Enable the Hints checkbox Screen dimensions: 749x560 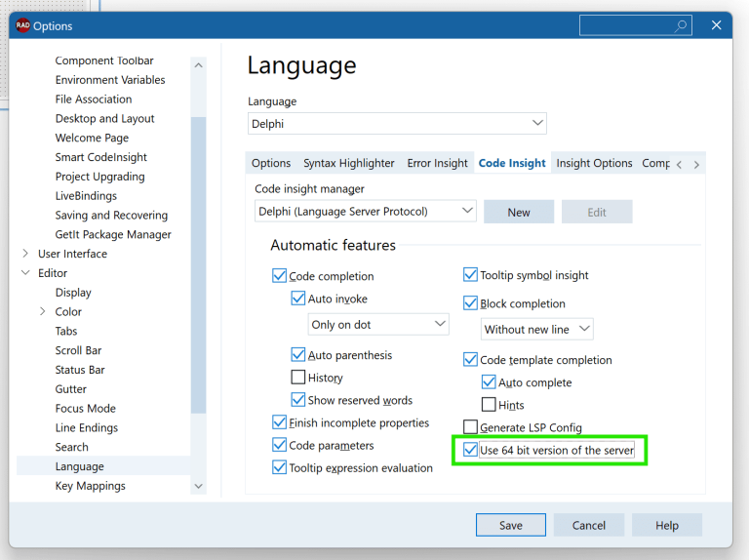pos(489,404)
